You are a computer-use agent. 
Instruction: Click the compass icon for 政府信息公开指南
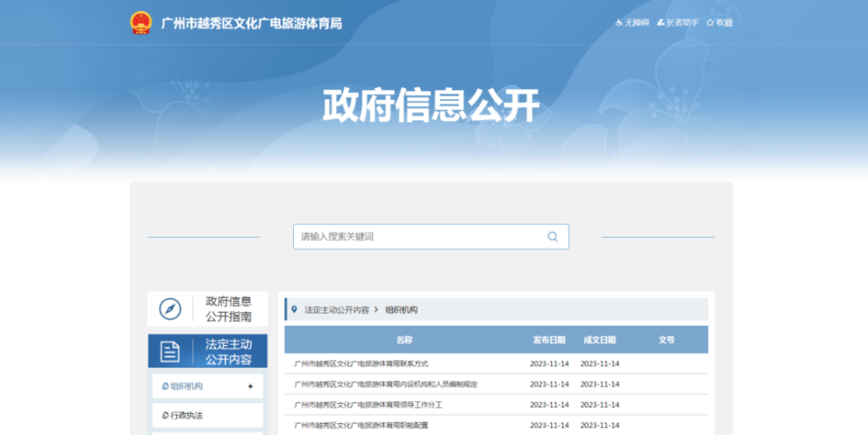click(x=170, y=309)
